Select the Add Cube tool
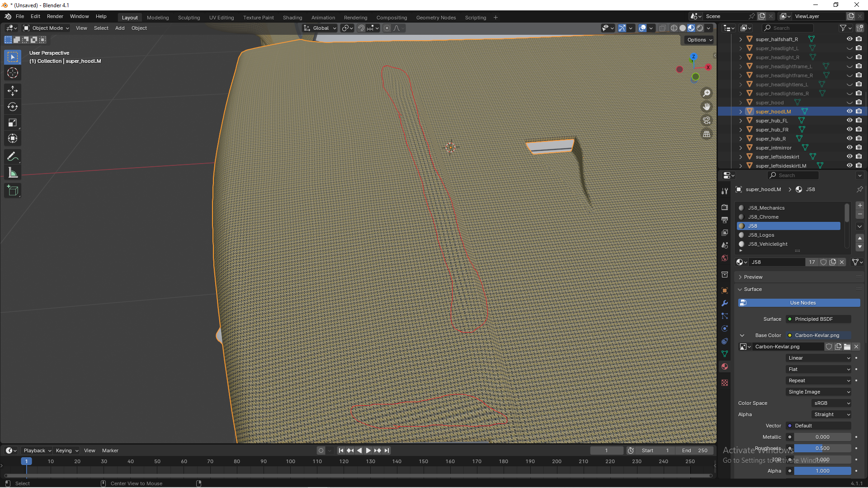Screen dimensions: 868x488 tap(13, 191)
